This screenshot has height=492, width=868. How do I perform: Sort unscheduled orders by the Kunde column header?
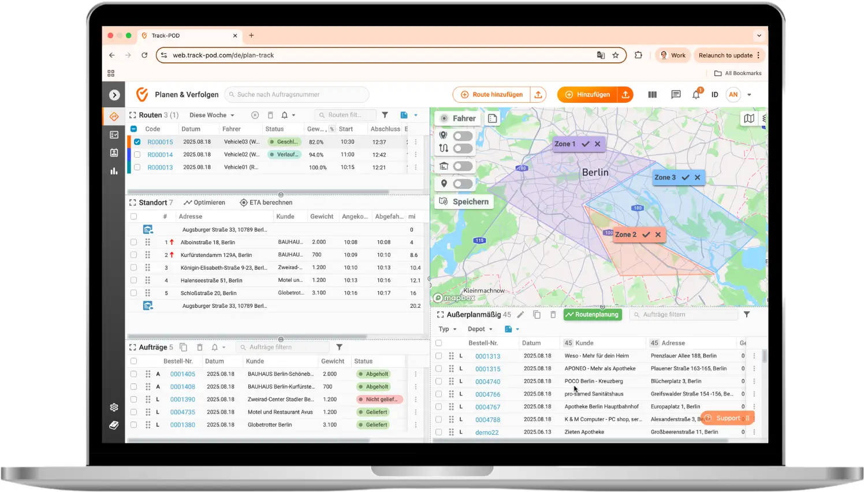[584, 343]
